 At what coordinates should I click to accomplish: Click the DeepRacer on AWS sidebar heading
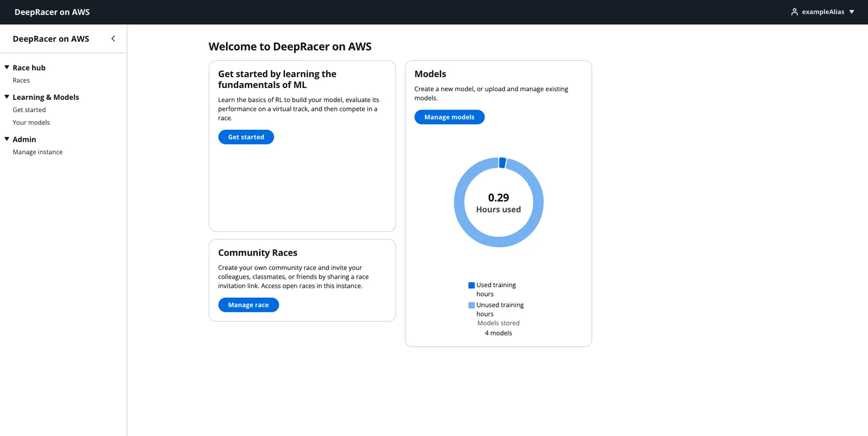click(51, 39)
